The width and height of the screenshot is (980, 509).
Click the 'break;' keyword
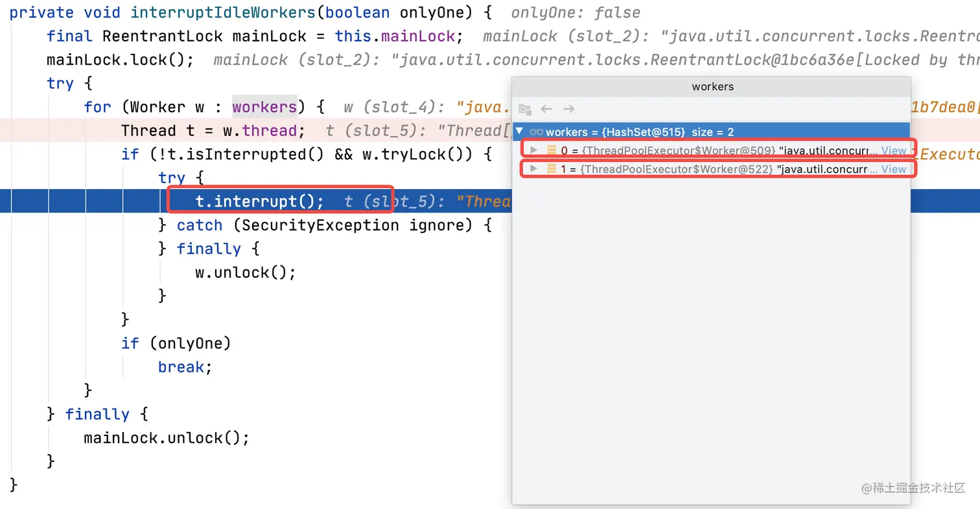coord(185,367)
